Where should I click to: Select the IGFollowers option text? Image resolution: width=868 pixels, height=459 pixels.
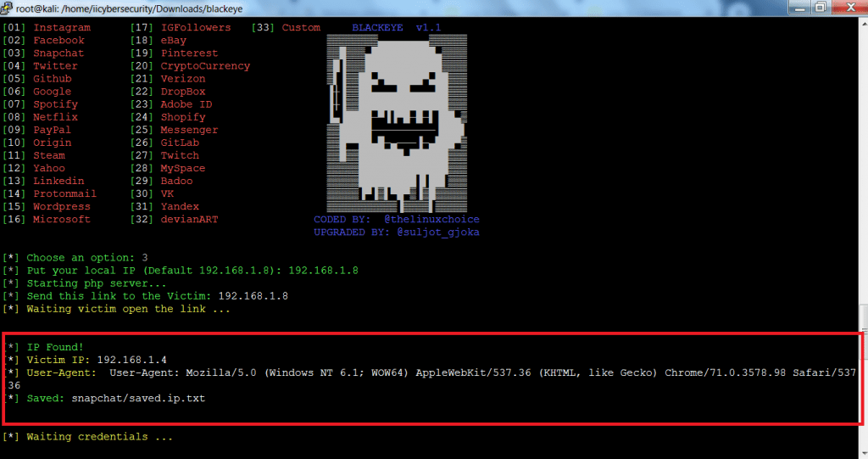tap(196, 27)
